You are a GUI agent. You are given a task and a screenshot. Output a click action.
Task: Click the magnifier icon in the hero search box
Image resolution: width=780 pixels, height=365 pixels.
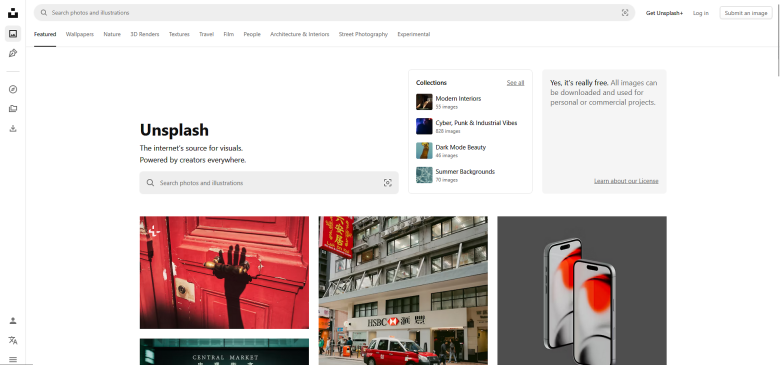point(150,183)
